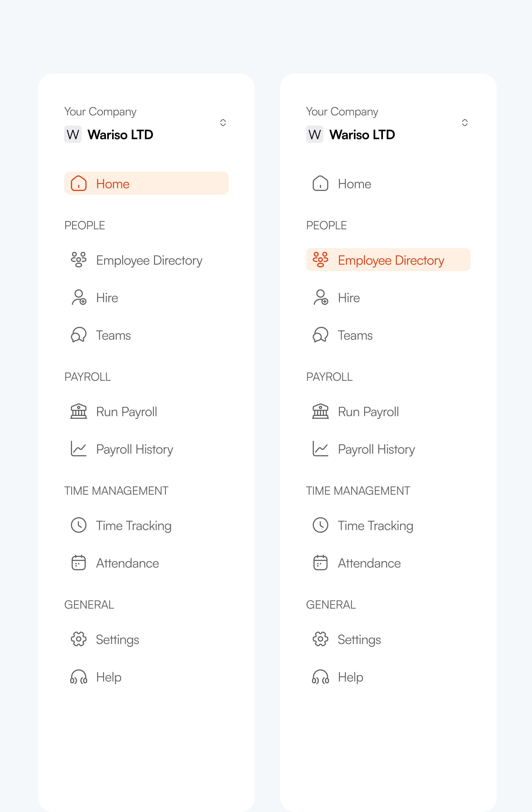Viewport: 532px width, 812px height.
Task: Click Run Payroll label in right sidebar
Action: (x=368, y=412)
